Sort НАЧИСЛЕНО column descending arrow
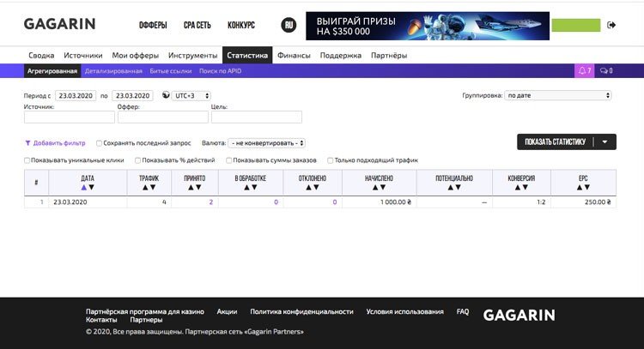644x349 pixels. click(x=383, y=188)
